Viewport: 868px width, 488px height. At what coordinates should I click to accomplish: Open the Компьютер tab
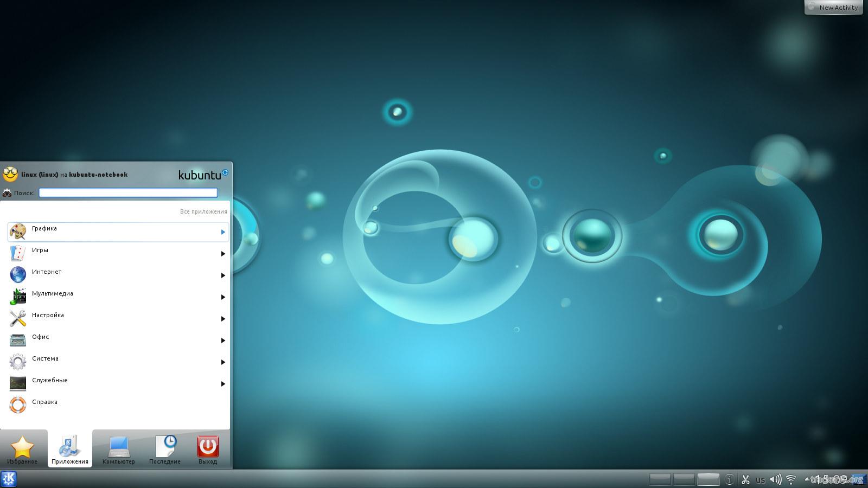(118, 450)
